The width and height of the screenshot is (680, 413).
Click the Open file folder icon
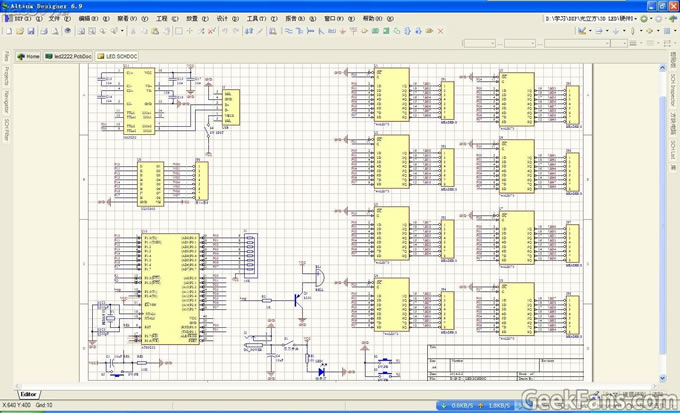point(18,31)
